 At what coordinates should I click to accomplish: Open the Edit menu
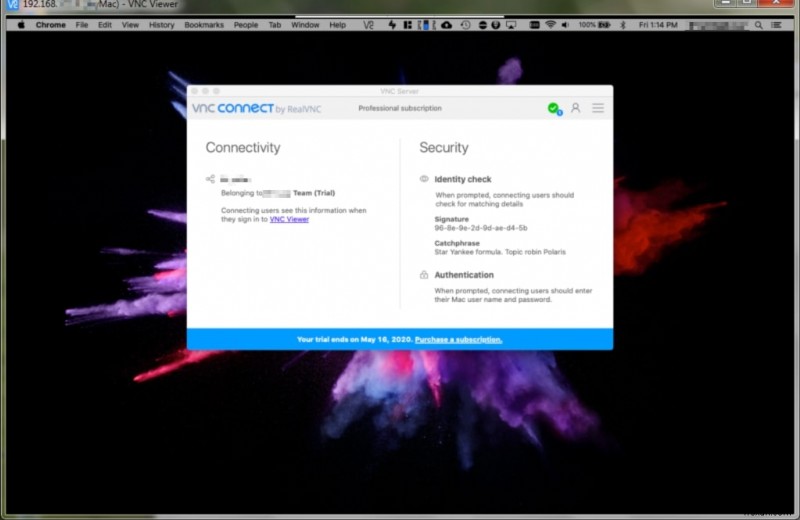coord(105,24)
